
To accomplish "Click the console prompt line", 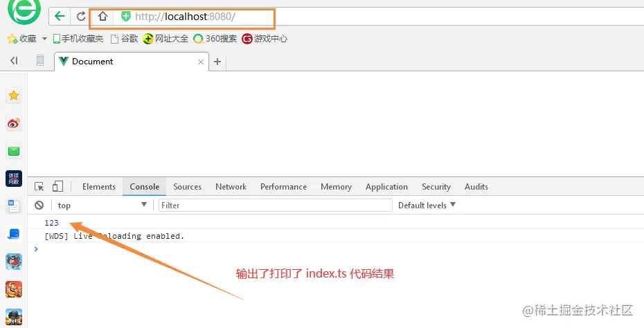I will [337, 249].
